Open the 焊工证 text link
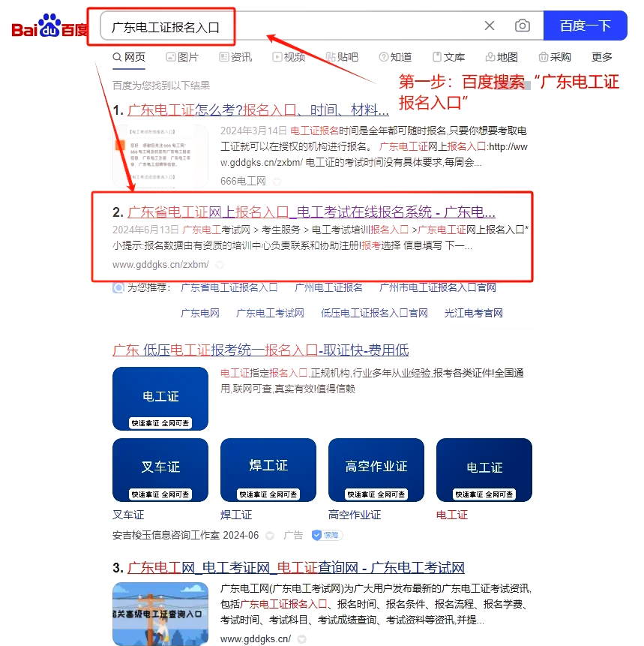 [236, 515]
